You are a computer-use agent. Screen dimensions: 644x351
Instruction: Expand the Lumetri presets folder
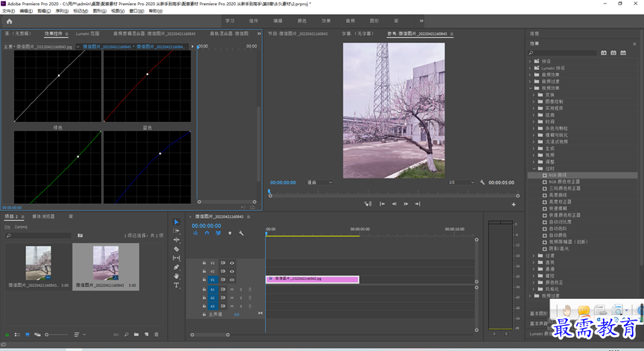(x=530, y=68)
